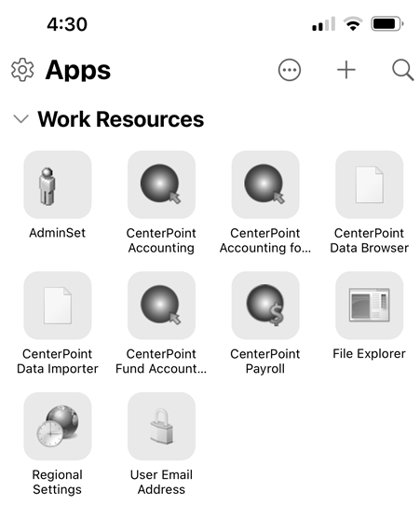Tap the plus button to add workspace
The width and height of the screenshot is (420, 505).
point(346,70)
